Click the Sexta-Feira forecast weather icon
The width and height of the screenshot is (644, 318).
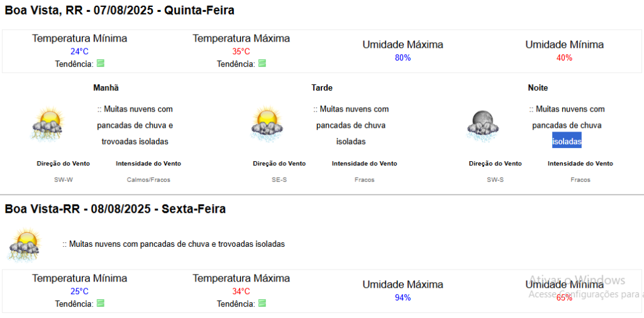click(25, 244)
